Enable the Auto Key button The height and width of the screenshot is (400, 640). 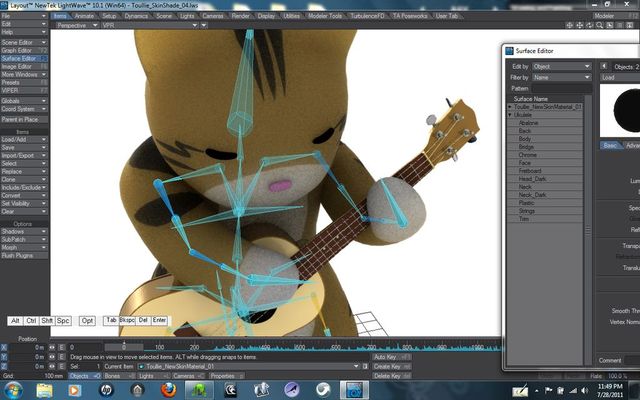pyautogui.click(x=391, y=357)
